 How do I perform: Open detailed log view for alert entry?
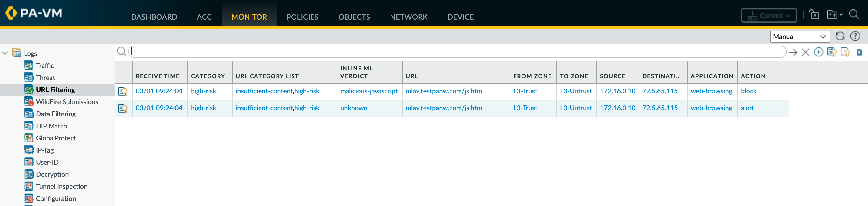(x=123, y=109)
